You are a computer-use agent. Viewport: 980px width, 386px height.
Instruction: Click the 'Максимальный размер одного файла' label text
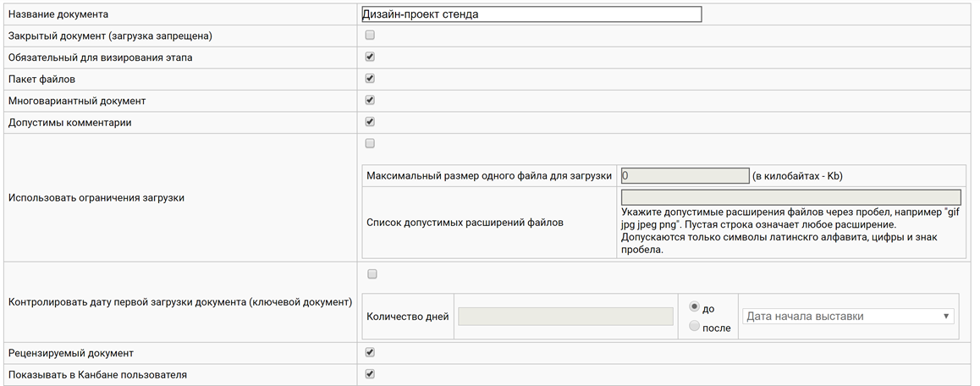click(x=489, y=176)
